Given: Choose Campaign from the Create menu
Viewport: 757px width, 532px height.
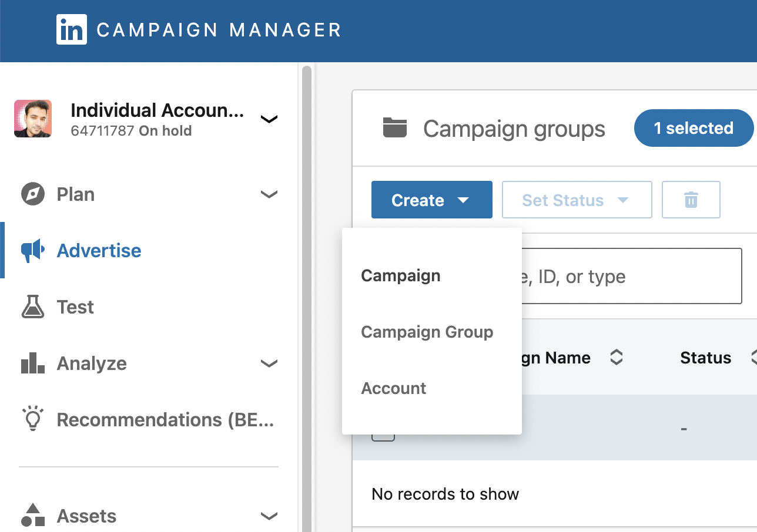Looking at the screenshot, I should tap(401, 276).
